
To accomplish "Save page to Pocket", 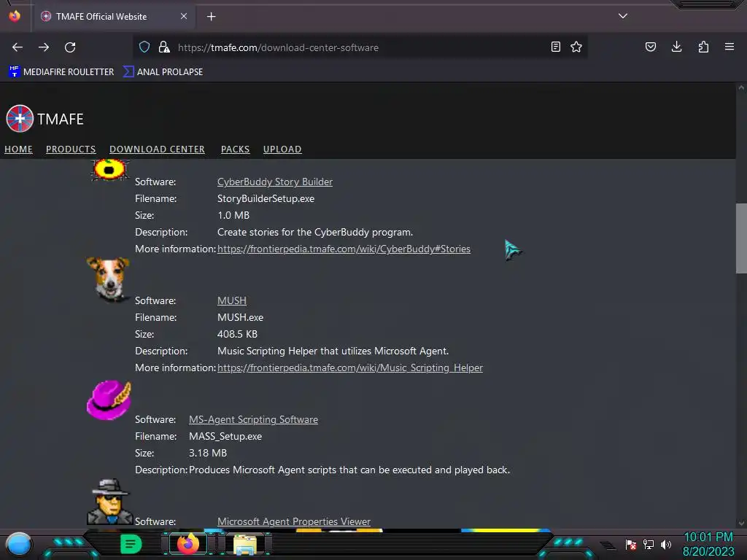I will (650, 47).
